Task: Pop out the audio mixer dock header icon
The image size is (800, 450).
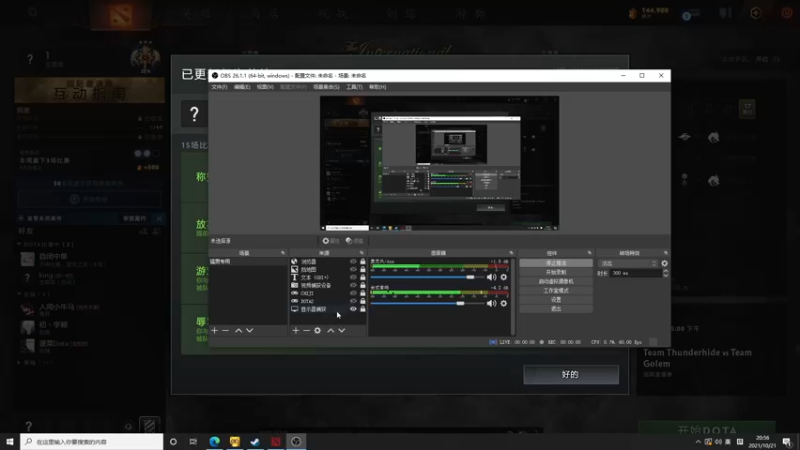Action: pyautogui.click(x=511, y=253)
